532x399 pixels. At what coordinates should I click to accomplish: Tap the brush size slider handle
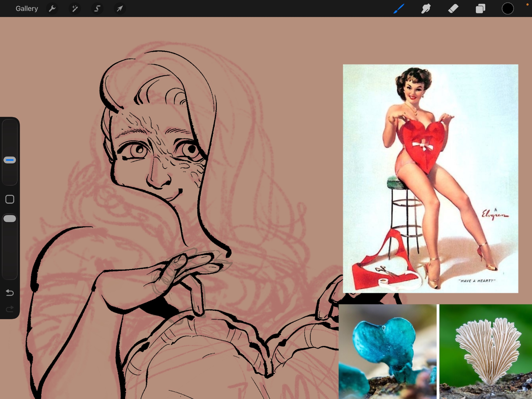10,160
